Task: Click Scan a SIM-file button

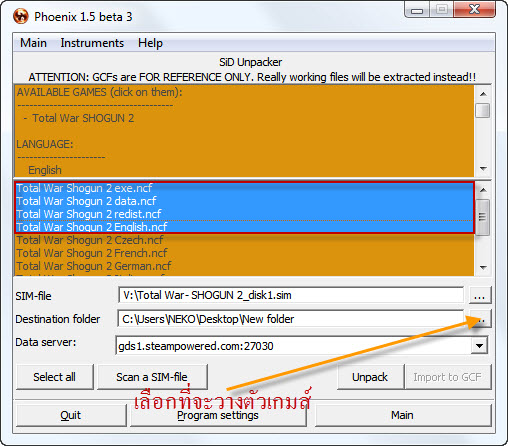Action: (152, 377)
